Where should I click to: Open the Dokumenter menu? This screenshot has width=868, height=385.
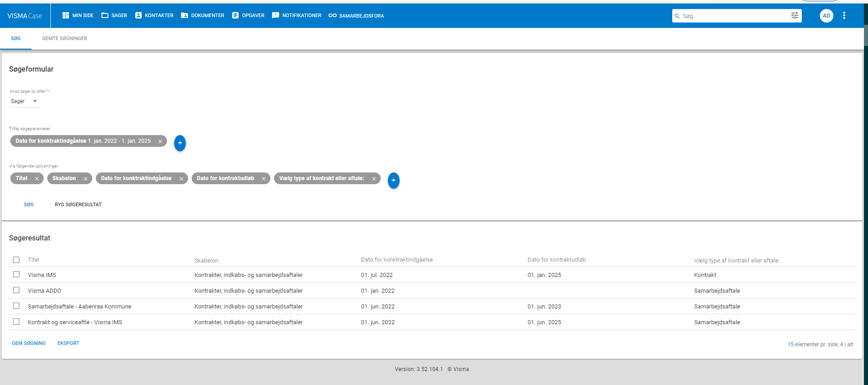pyautogui.click(x=202, y=15)
